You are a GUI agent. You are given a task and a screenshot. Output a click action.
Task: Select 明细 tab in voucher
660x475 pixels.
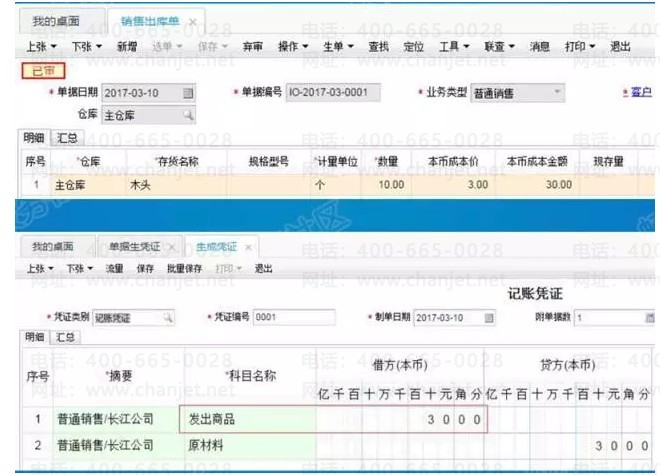point(35,337)
